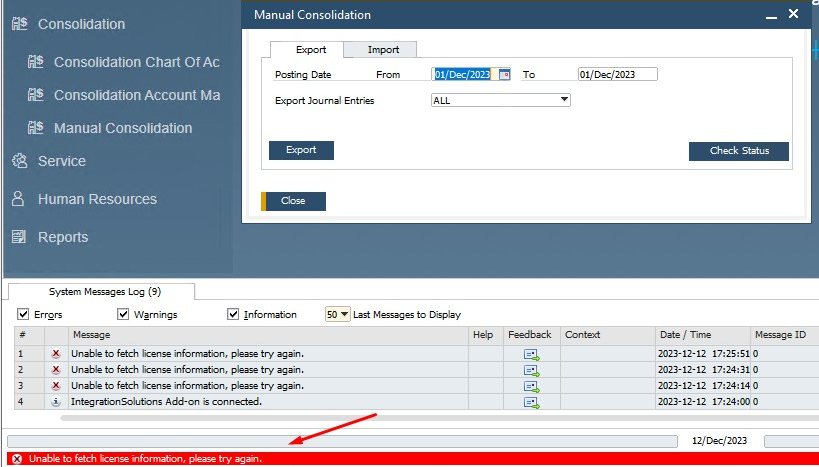The image size is (819, 467).
Task: Click the Check Status button
Action: (x=739, y=151)
